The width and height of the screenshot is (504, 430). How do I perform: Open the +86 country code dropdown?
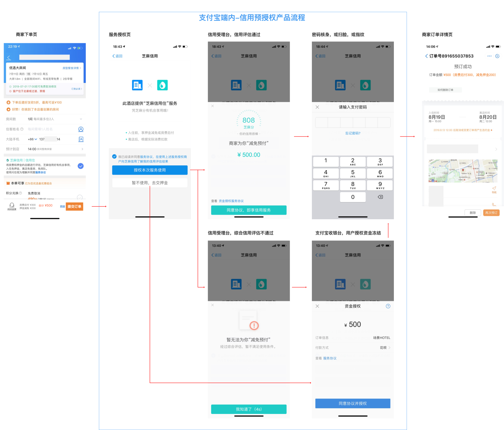pos(32,139)
